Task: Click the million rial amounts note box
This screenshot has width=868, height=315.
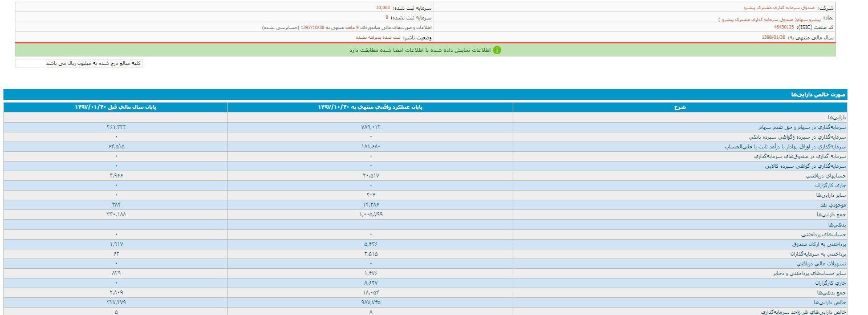Action: point(79,63)
